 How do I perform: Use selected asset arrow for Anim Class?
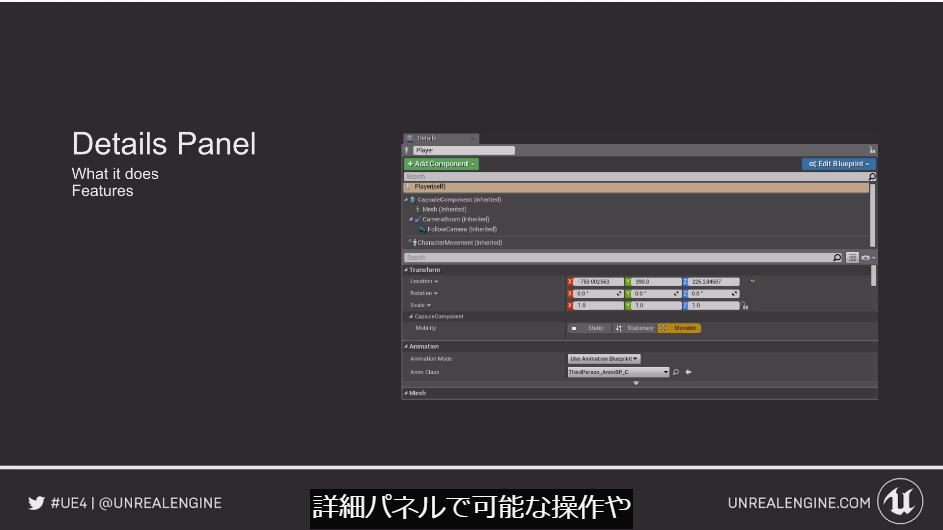tap(689, 372)
